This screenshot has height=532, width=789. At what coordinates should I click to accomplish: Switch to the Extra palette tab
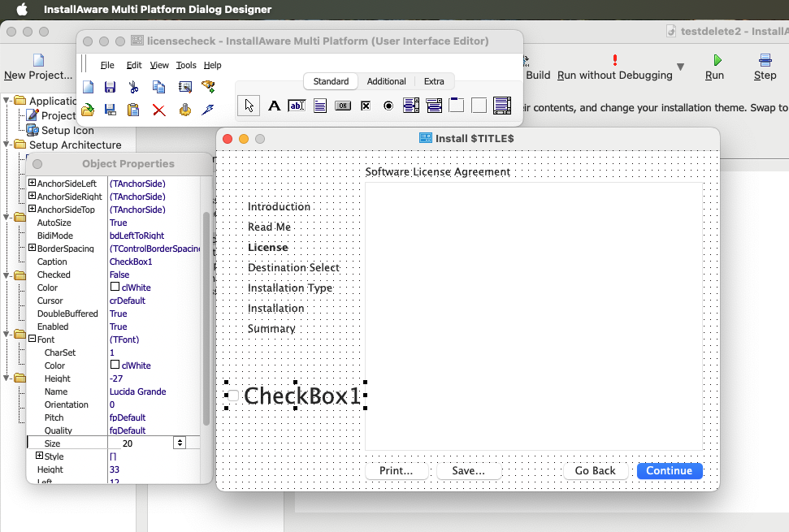tap(434, 81)
